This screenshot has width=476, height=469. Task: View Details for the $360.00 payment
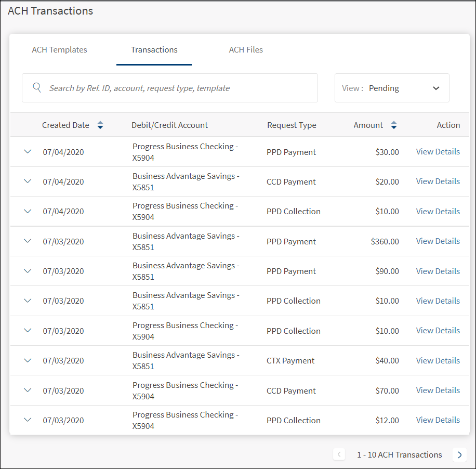click(x=438, y=241)
